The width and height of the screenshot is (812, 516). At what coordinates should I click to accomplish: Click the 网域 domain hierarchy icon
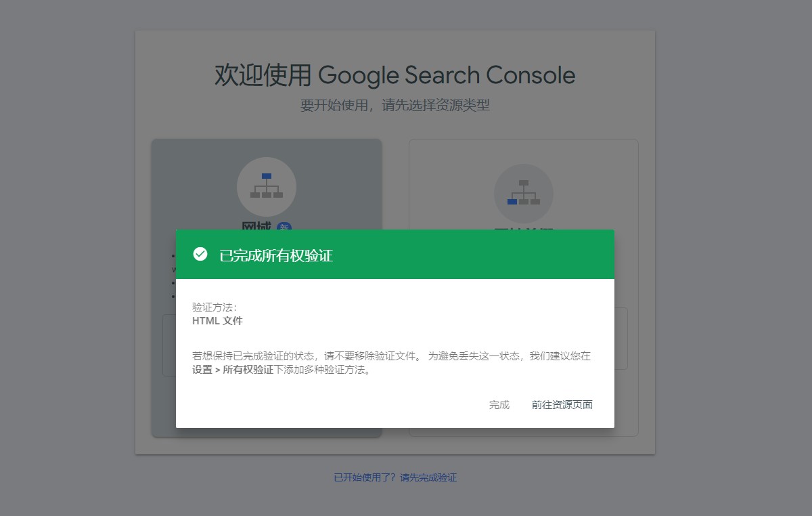point(267,186)
